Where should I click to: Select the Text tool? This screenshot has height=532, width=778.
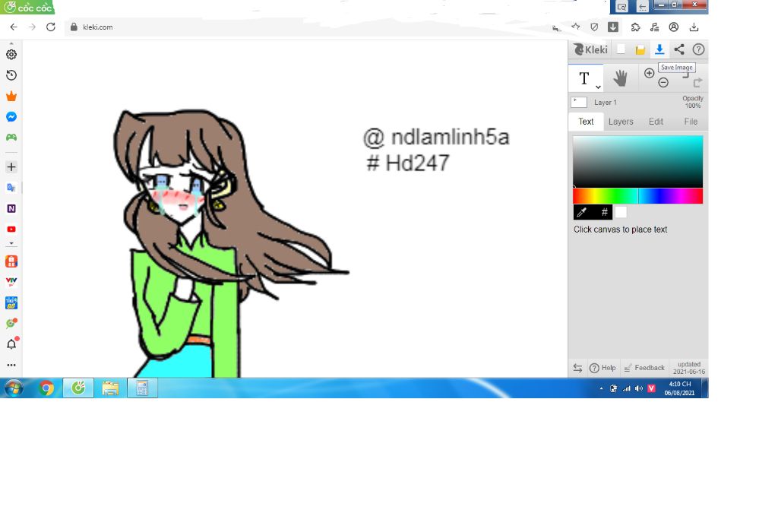(x=584, y=78)
